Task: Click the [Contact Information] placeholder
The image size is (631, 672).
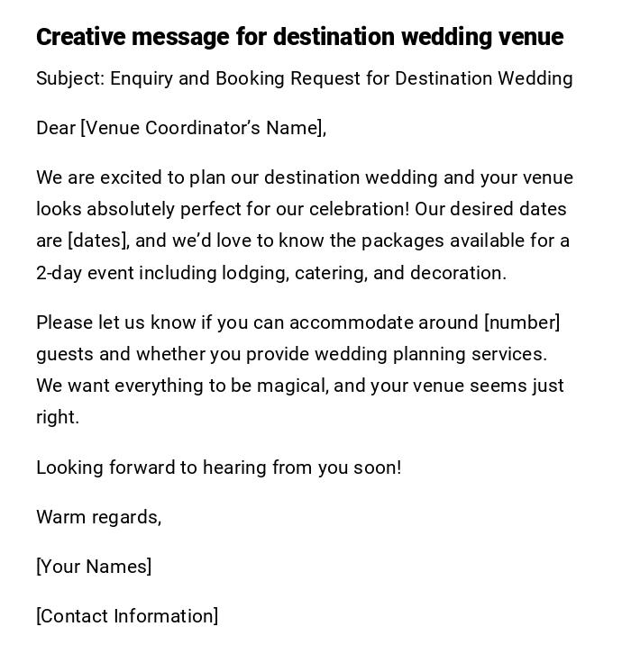Action: click(127, 616)
